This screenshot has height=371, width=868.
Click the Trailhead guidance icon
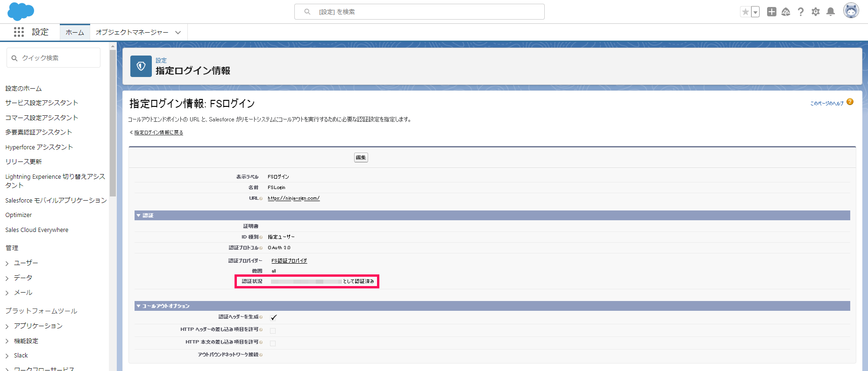tap(786, 12)
